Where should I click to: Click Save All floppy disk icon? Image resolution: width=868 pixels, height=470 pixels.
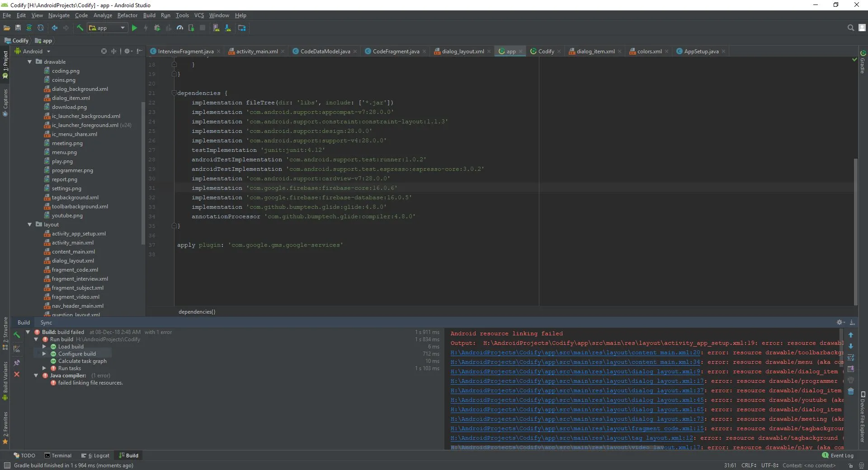pyautogui.click(x=18, y=28)
